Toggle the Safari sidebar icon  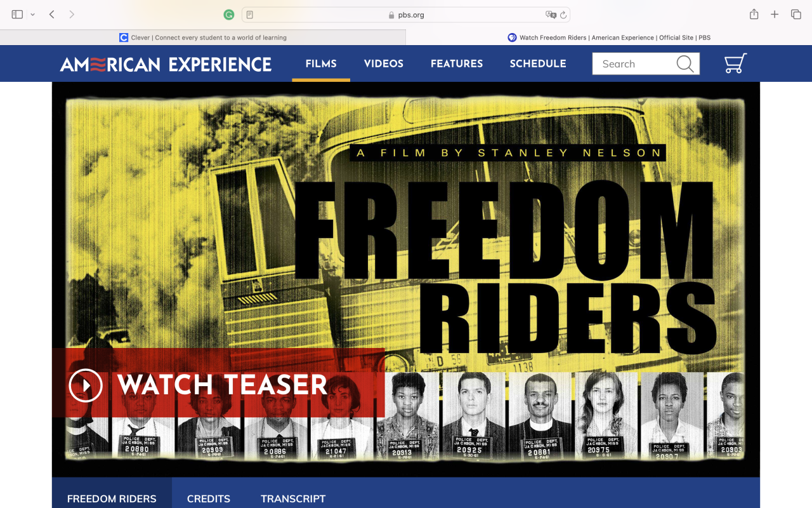click(17, 14)
